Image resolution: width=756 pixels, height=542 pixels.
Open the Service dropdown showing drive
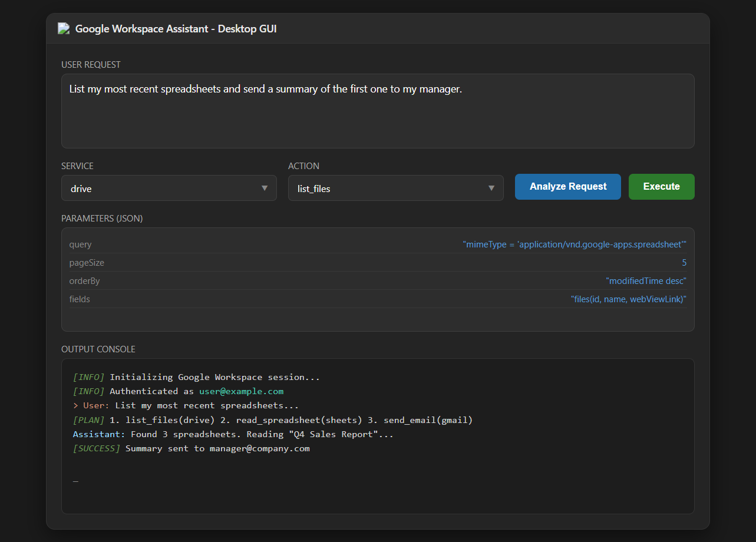click(x=169, y=188)
